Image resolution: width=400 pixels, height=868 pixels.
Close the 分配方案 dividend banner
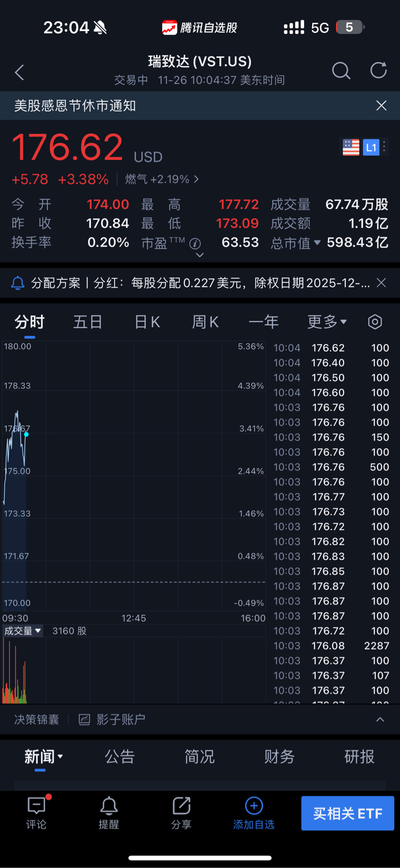tap(381, 283)
